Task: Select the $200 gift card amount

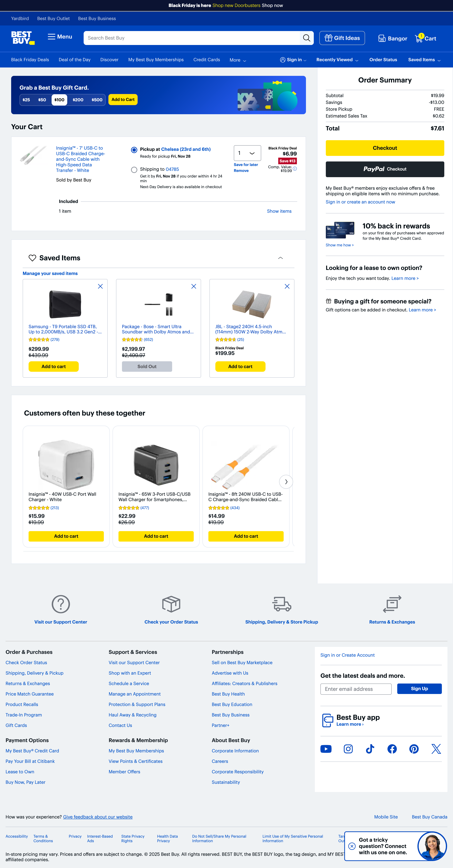Action: click(78, 100)
